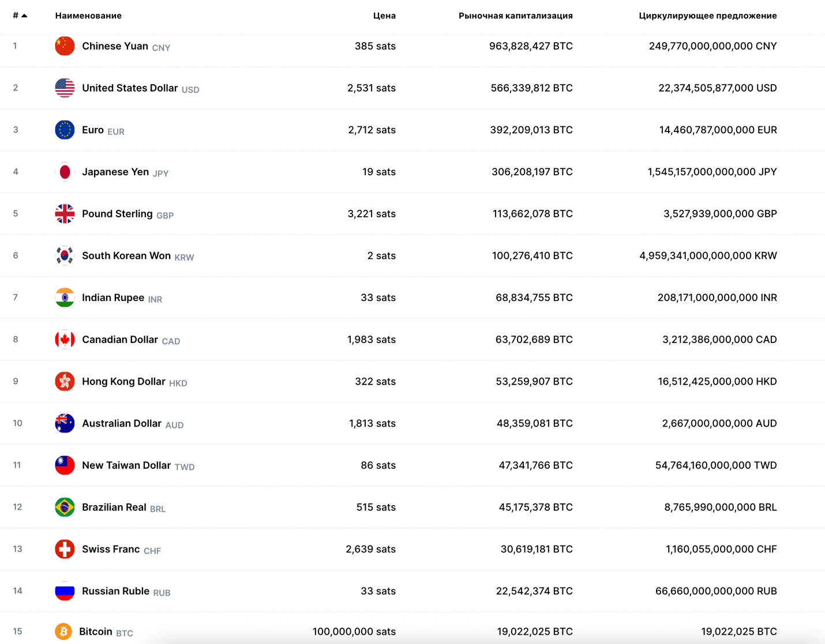
Task: Open the Pound Sterling link
Action: point(117,214)
